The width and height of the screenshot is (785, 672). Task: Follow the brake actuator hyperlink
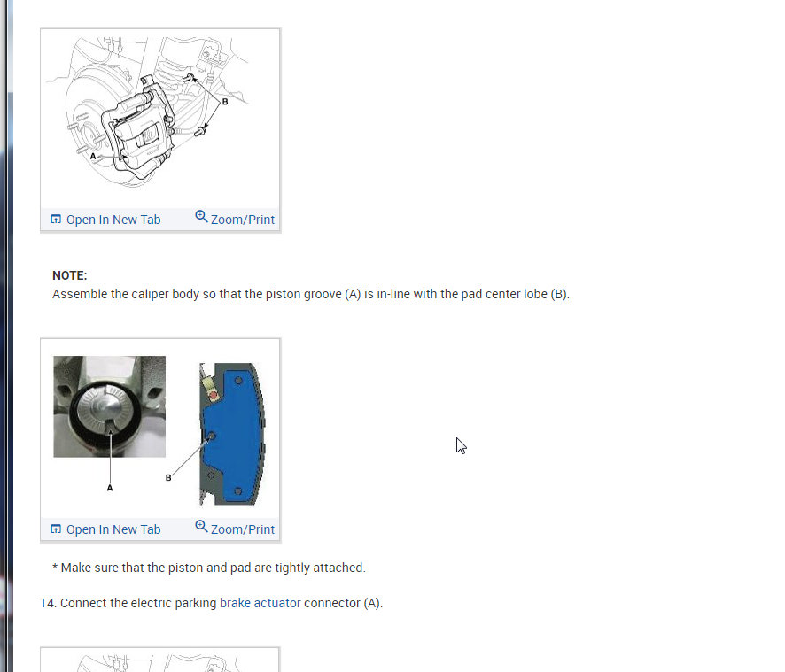(260, 603)
